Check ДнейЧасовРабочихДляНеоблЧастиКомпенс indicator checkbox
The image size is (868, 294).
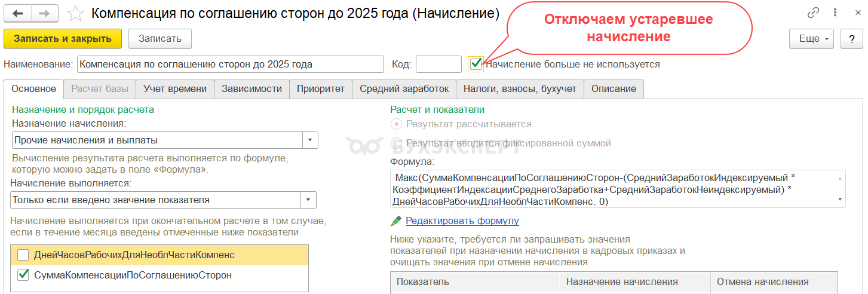(x=23, y=255)
